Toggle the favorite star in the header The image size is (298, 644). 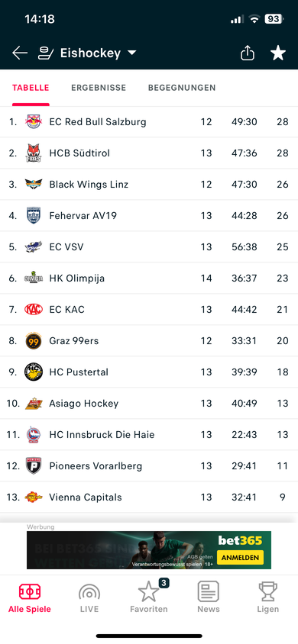click(278, 53)
